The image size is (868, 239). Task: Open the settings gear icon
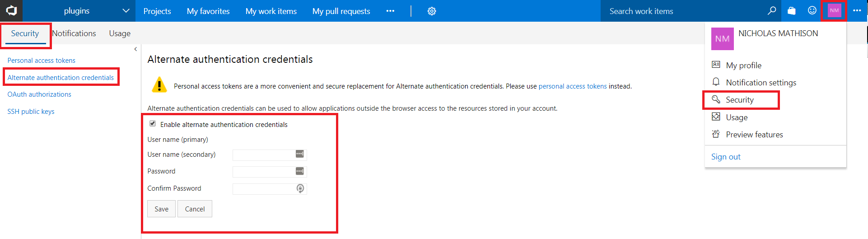432,11
